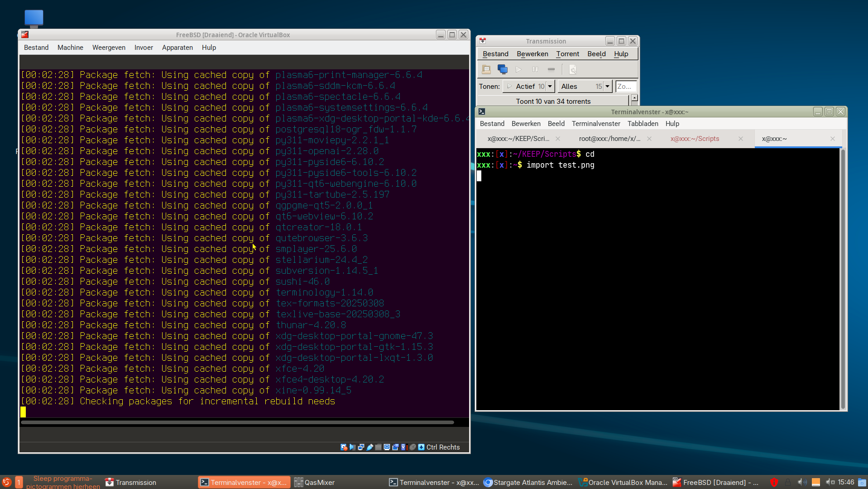Image resolution: width=868 pixels, height=489 pixels.
Task: Open Hulp menu in VirtualBox window
Action: pos(209,47)
